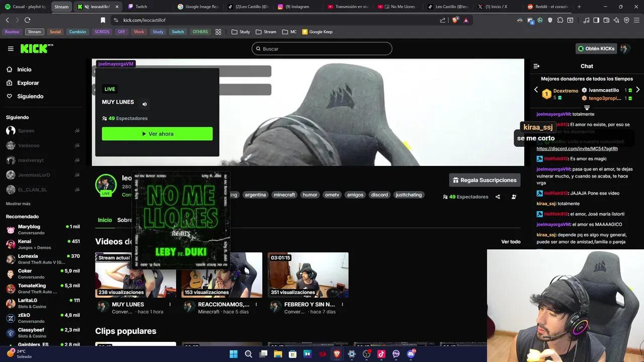Viewport: 644px width, 362px height.
Task: Click the minecraft tag
Action: click(x=284, y=195)
